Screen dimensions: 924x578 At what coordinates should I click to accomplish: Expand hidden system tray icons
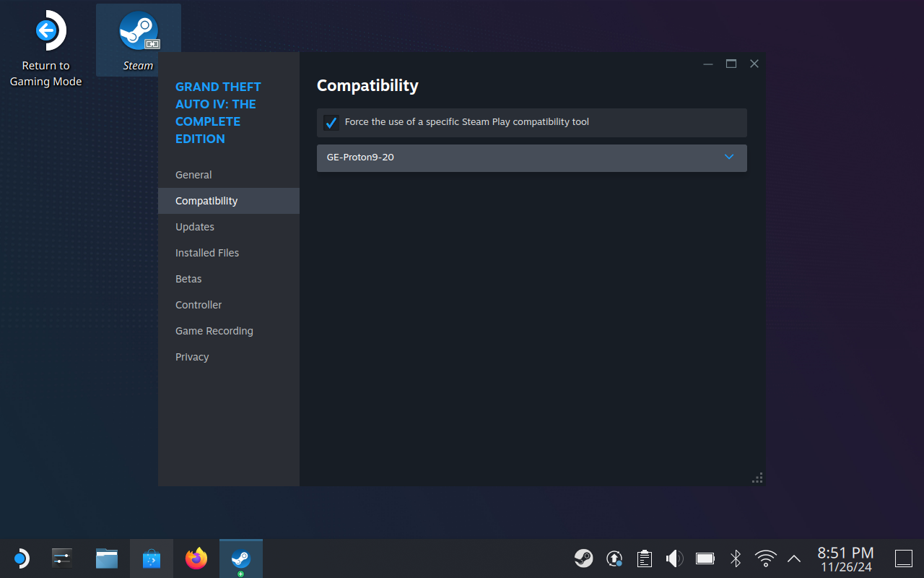pos(794,558)
